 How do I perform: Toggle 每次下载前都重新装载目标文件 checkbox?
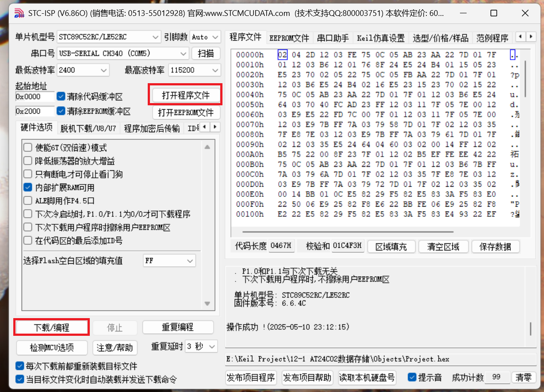tap(19, 366)
